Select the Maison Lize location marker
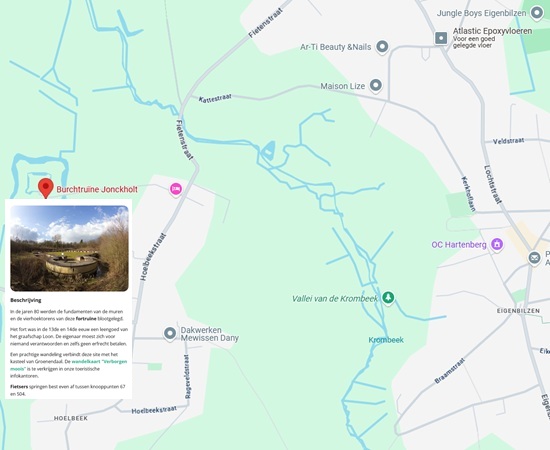550x450 pixels. [376, 86]
